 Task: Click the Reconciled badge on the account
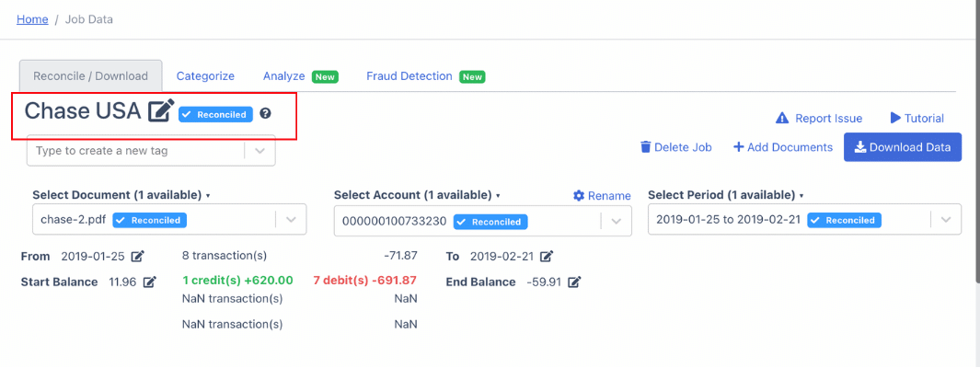pyautogui.click(x=490, y=222)
